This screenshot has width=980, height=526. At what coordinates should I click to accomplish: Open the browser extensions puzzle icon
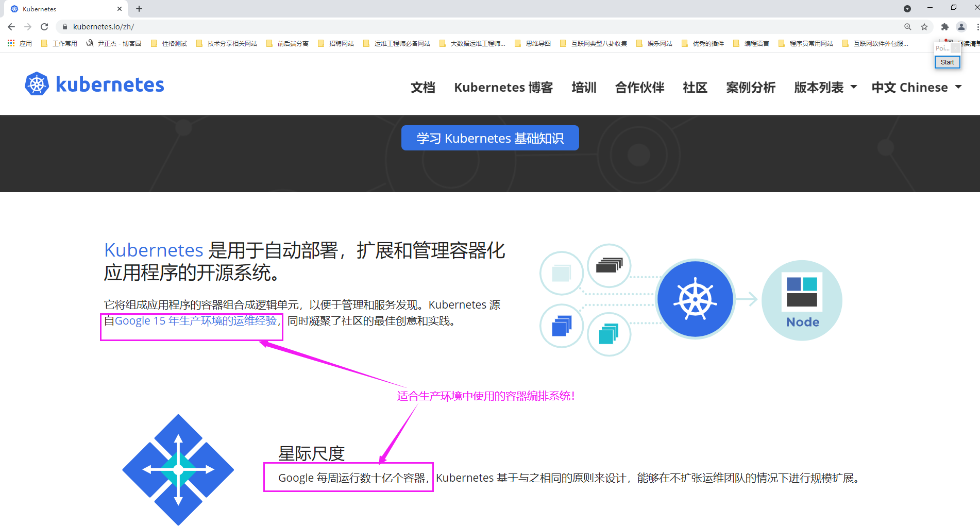(x=944, y=27)
